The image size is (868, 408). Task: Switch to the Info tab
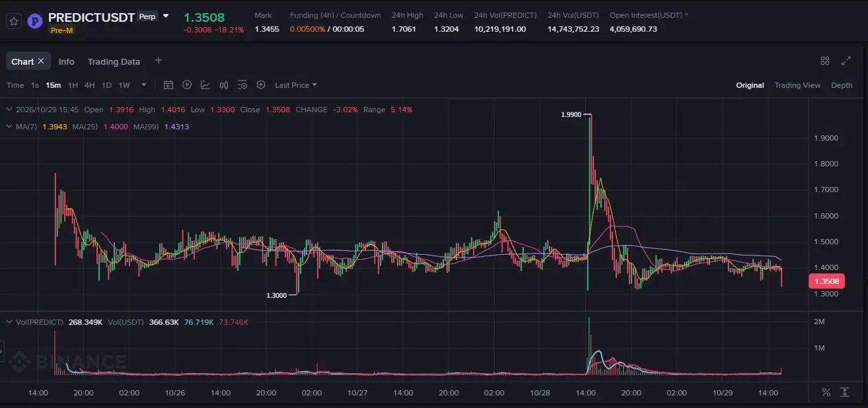67,61
